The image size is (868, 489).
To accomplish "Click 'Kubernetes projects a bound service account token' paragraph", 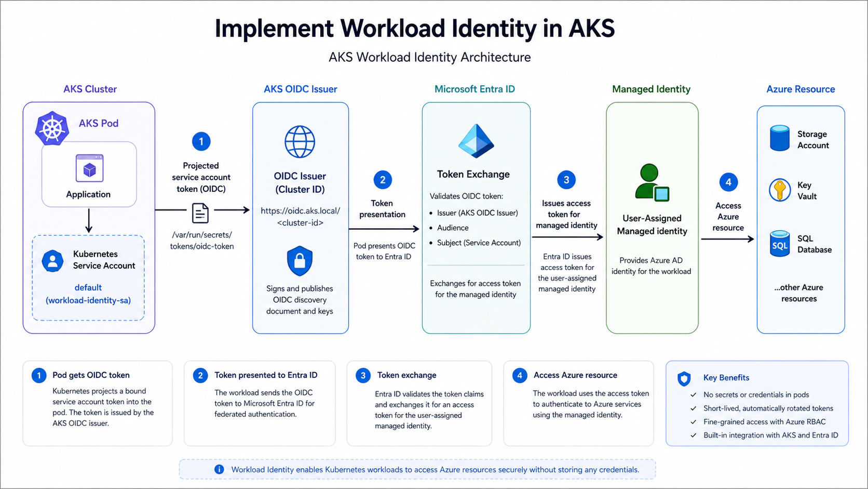I will point(103,407).
